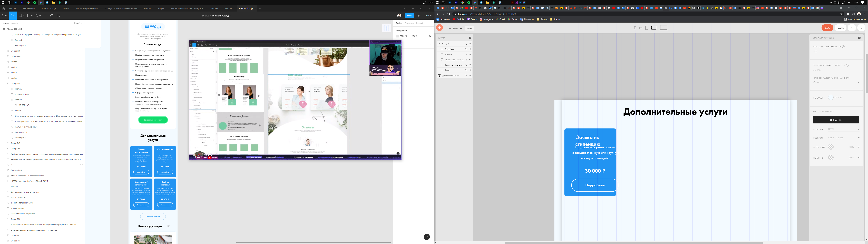
Task: Click the orange plus add-element button in Tilda
Action: (x=439, y=28)
